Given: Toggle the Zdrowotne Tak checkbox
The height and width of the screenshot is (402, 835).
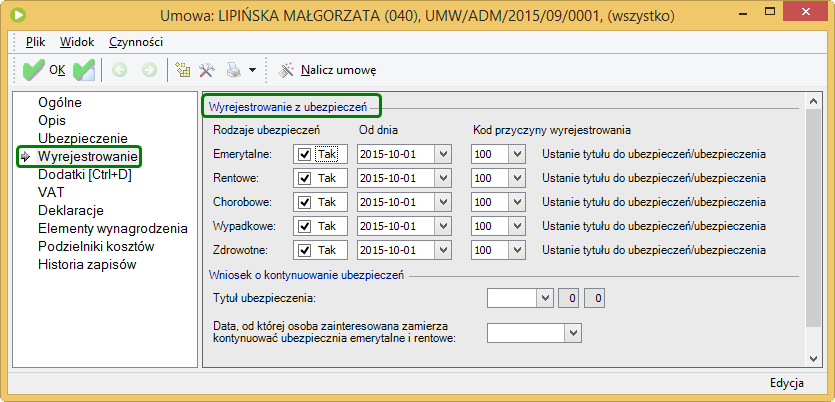Looking at the screenshot, I should (x=305, y=250).
